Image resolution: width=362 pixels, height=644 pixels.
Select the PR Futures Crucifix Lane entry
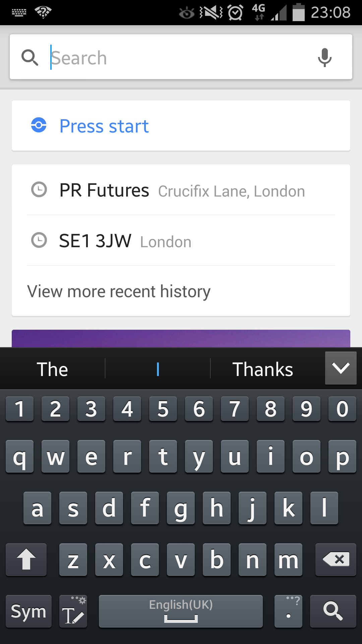tap(182, 191)
